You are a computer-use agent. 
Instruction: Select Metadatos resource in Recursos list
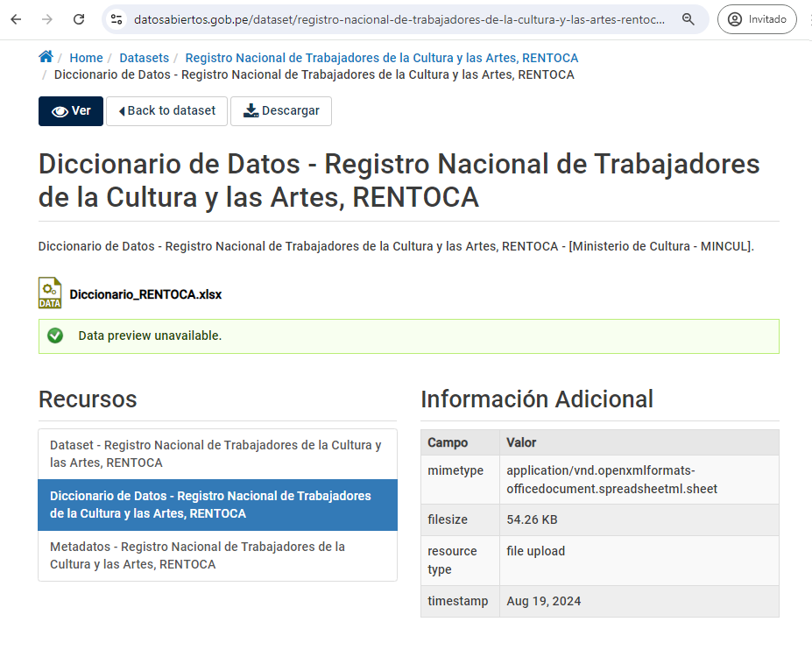tap(217, 555)
